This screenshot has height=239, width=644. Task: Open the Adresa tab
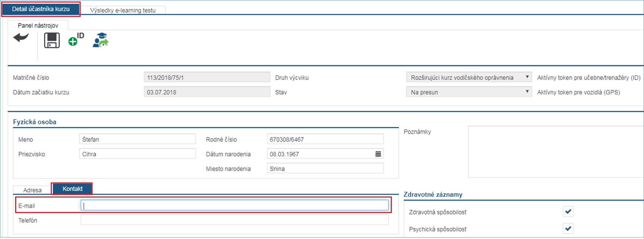click(32, 190)
